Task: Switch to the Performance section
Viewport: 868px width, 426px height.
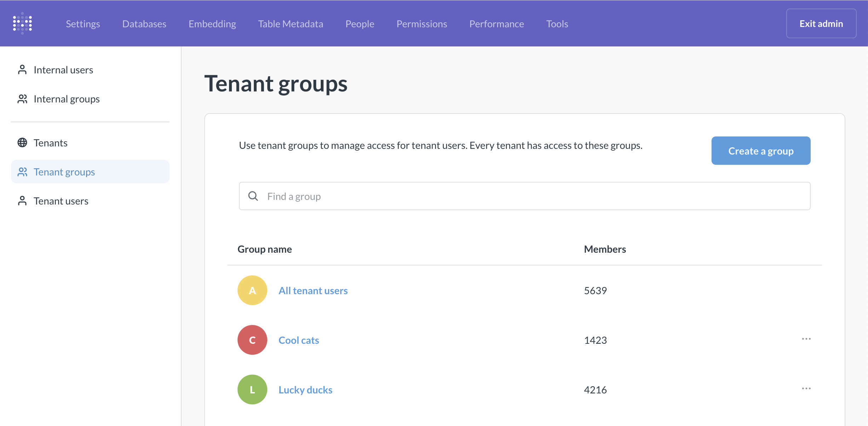Action: (x=496, y=23)
